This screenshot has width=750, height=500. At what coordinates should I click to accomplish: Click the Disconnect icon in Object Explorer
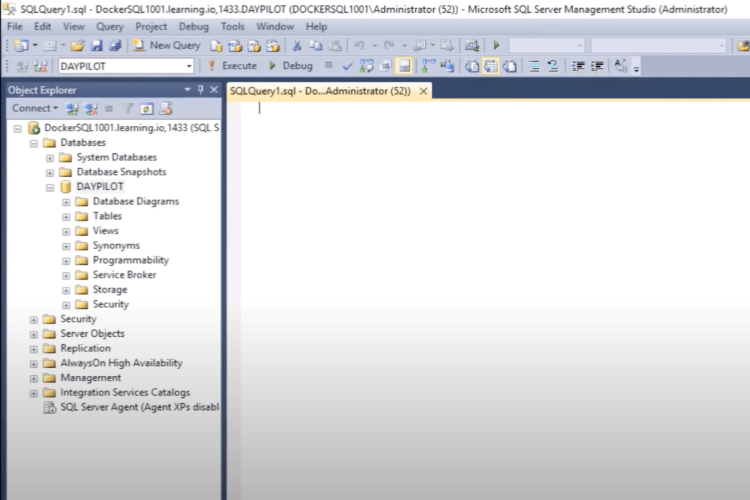pos(91,109)
